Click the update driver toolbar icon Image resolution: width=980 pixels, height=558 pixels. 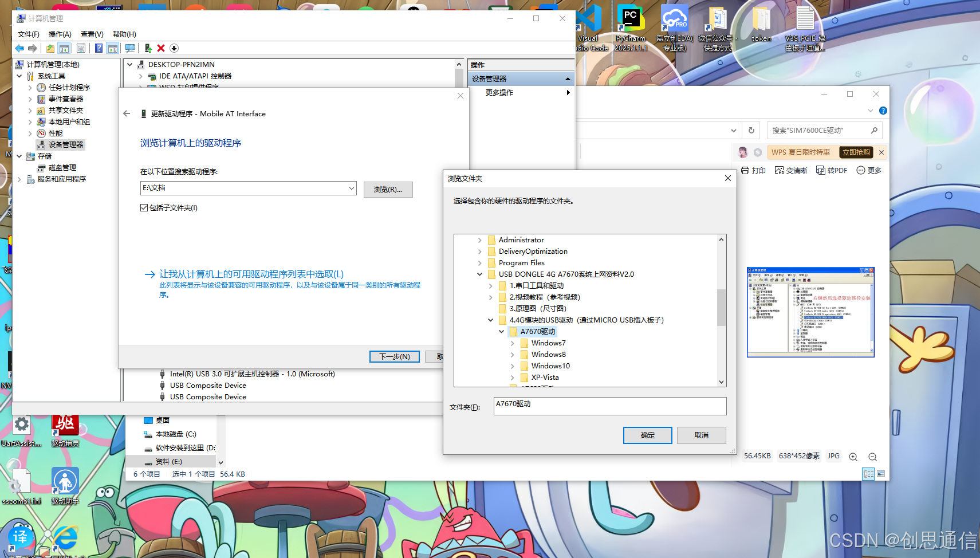(x=148, y=49)
